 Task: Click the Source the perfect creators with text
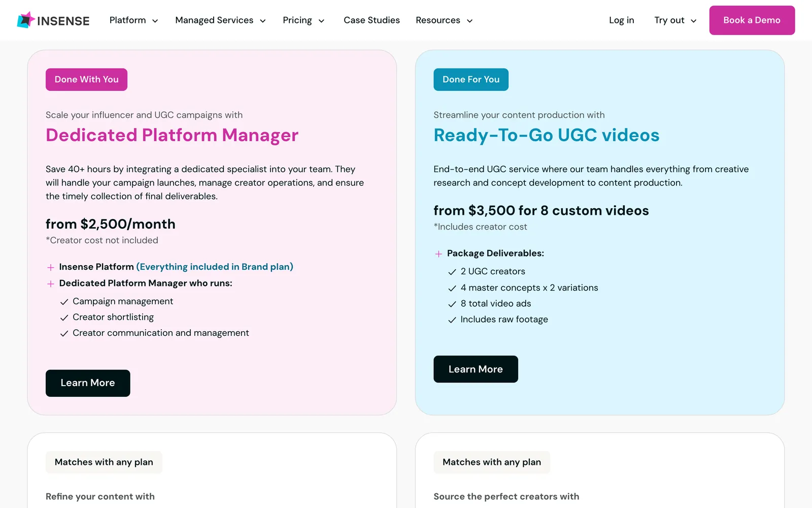tap(506, 496)
